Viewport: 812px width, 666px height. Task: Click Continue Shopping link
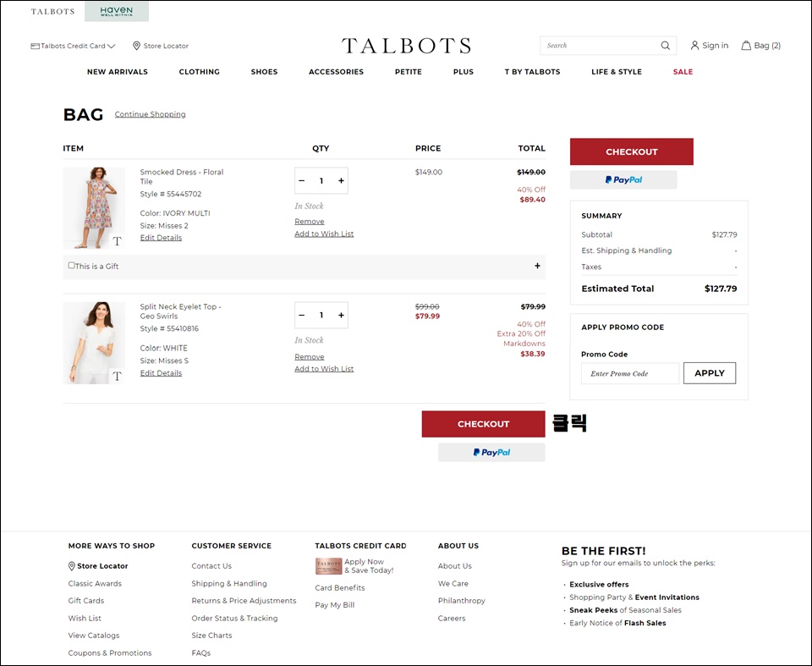151,114
